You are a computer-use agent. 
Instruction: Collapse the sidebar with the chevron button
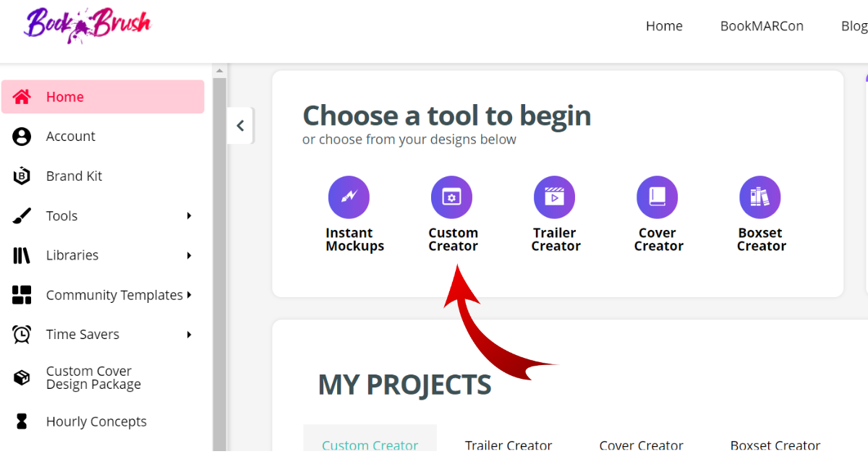(x=240, y=126)
